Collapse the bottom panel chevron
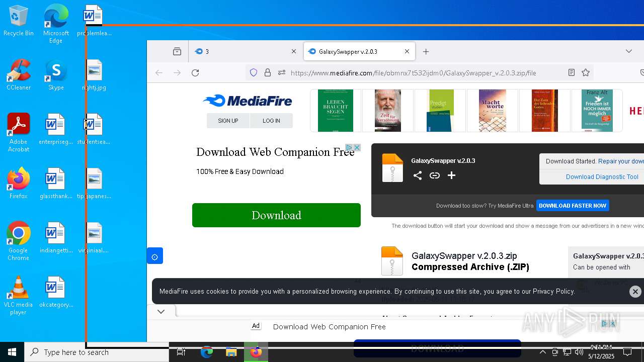 click(161, 312)
